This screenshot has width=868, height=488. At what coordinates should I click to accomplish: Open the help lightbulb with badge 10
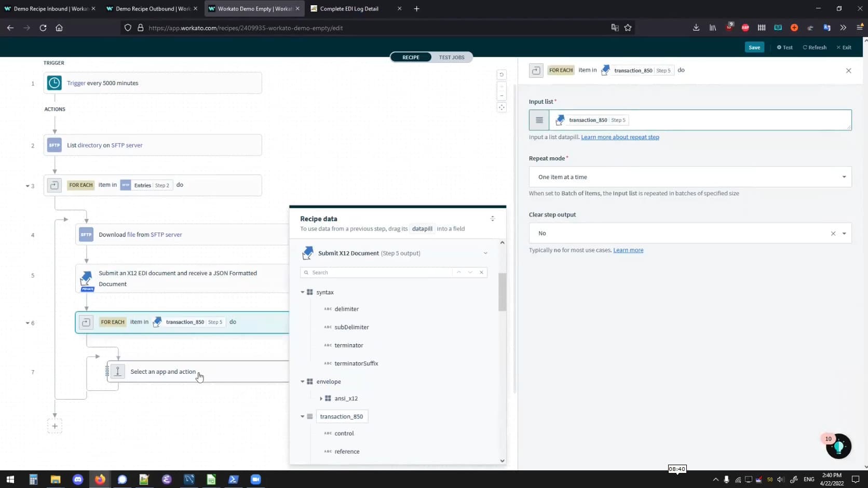coord(838,446)
